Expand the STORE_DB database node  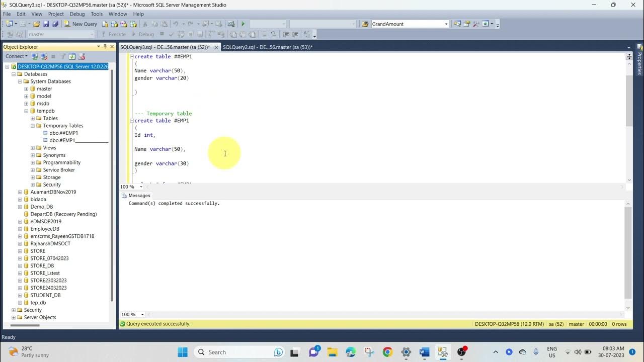(20, 266)
